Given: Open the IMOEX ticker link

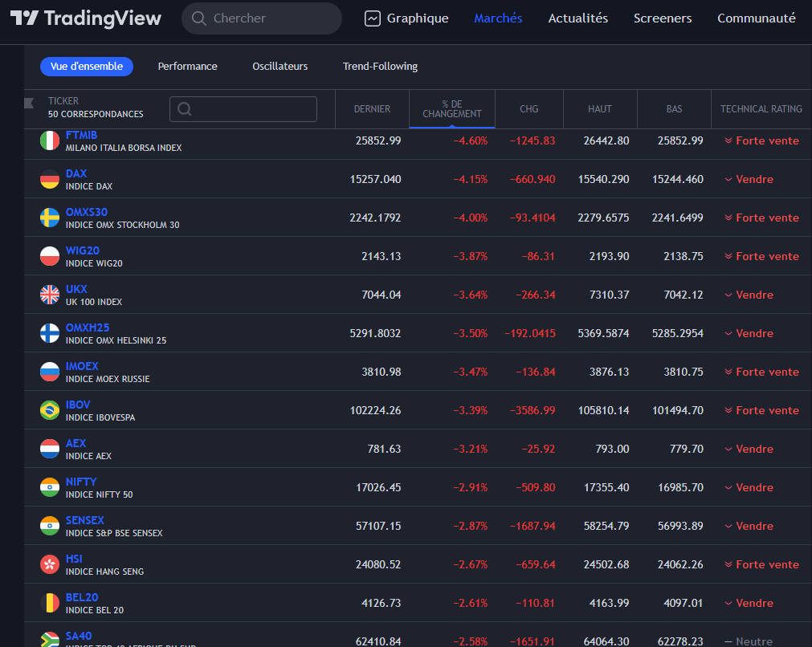Looking at the screenshot, I should (82, 367).
